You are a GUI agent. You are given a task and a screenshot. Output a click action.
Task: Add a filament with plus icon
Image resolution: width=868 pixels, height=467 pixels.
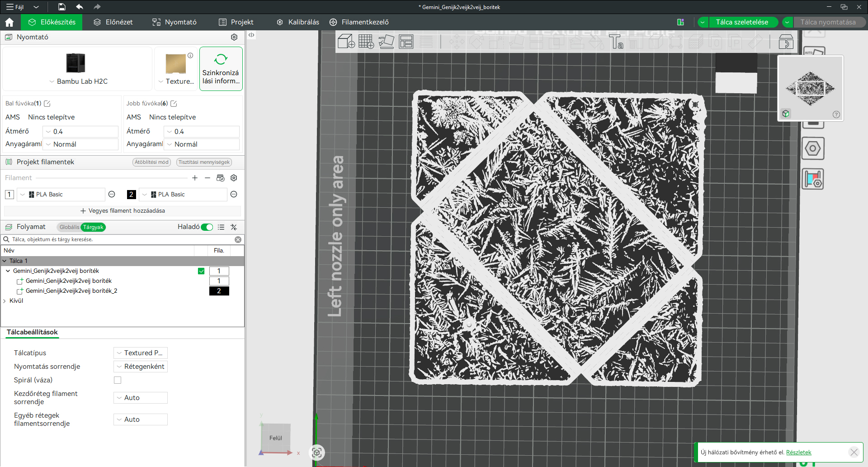(195, 178)
